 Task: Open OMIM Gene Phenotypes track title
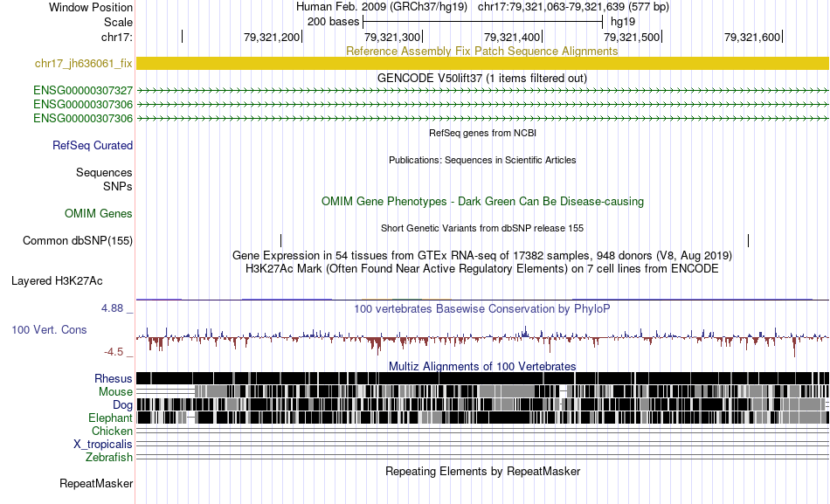[482, 201]
